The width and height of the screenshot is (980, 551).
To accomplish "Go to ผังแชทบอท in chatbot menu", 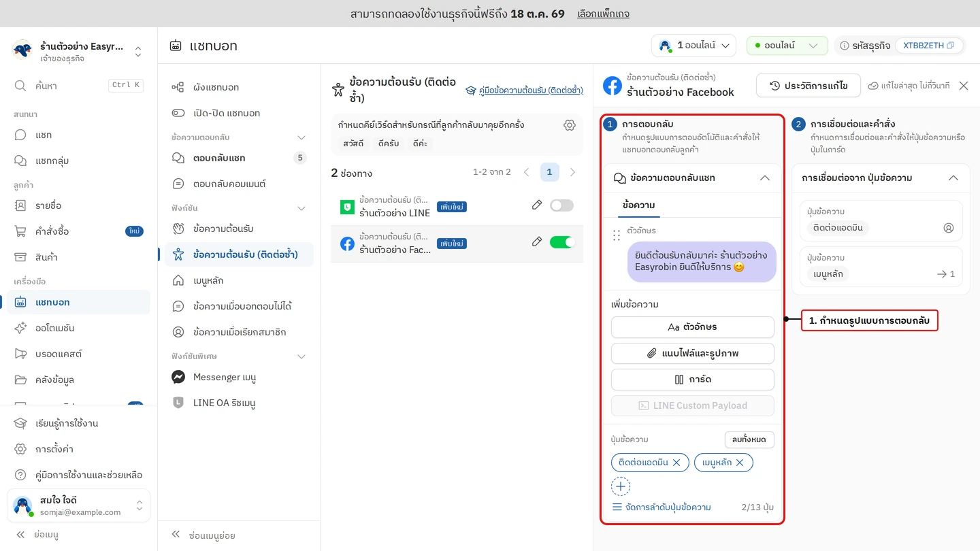I will click(239, 87).
